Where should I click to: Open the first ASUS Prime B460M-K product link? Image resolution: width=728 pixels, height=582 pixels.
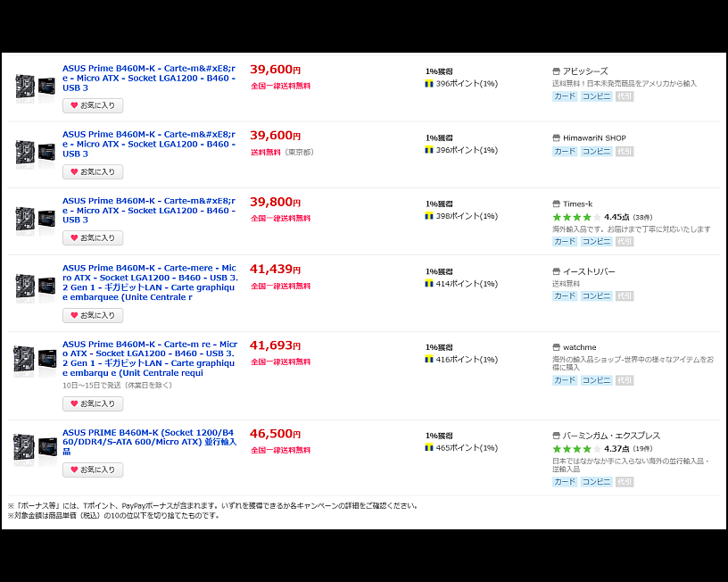tap(148, 76)
